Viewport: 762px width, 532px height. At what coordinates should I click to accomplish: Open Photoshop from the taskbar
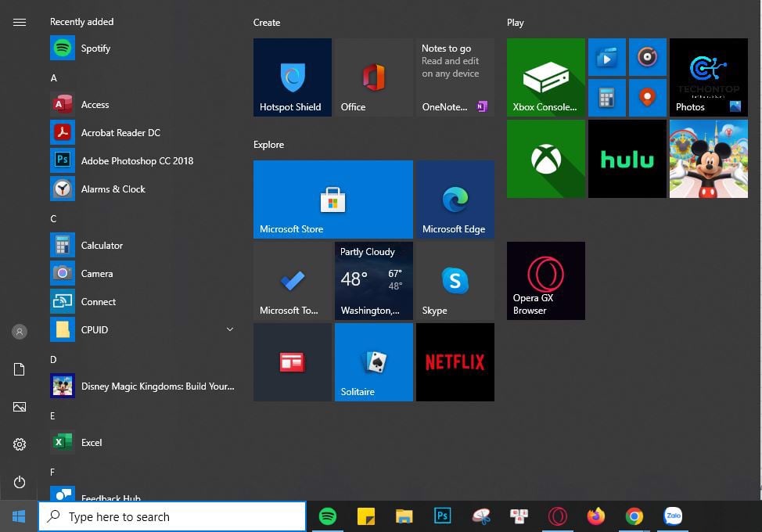click(442, 516)
